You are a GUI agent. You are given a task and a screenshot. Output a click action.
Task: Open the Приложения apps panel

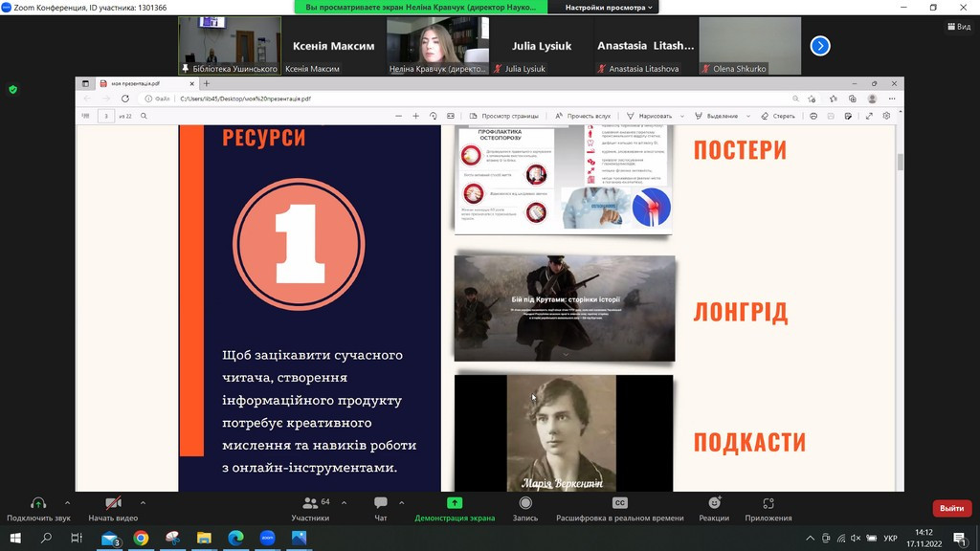768,509
